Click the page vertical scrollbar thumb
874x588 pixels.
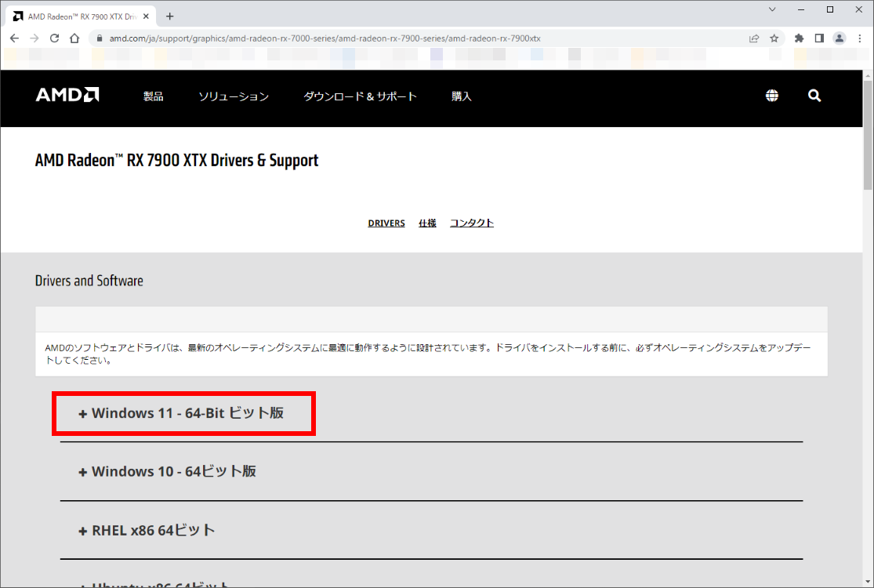(868, 135)
